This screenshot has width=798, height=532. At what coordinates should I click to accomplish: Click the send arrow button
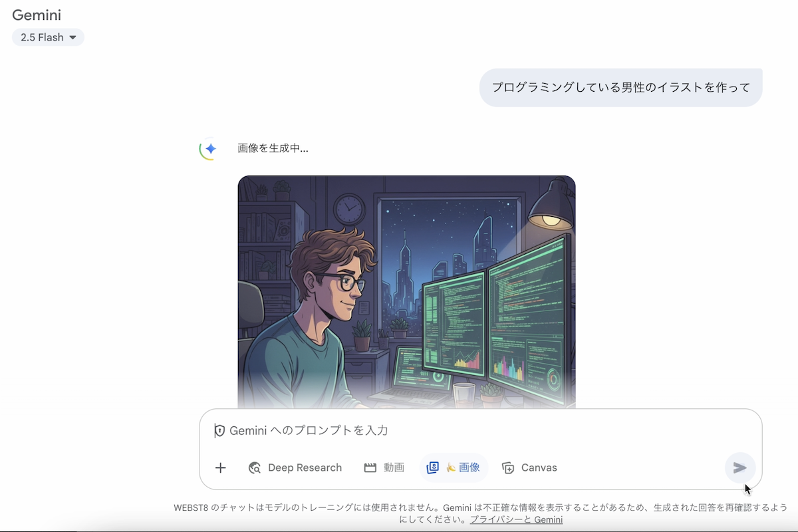coord(740,467)
